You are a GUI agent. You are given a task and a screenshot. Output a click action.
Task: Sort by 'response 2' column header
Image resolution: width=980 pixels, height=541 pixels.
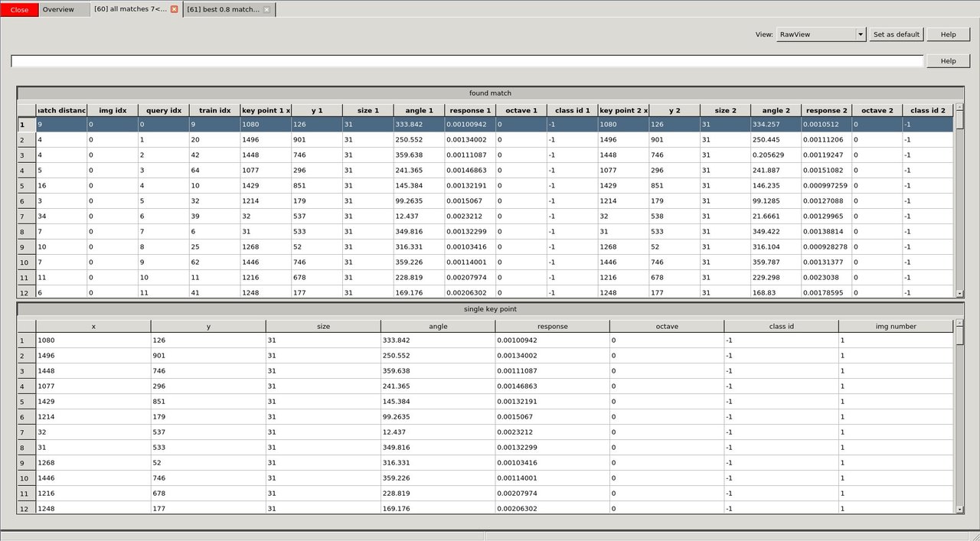[x=826, y=110]
